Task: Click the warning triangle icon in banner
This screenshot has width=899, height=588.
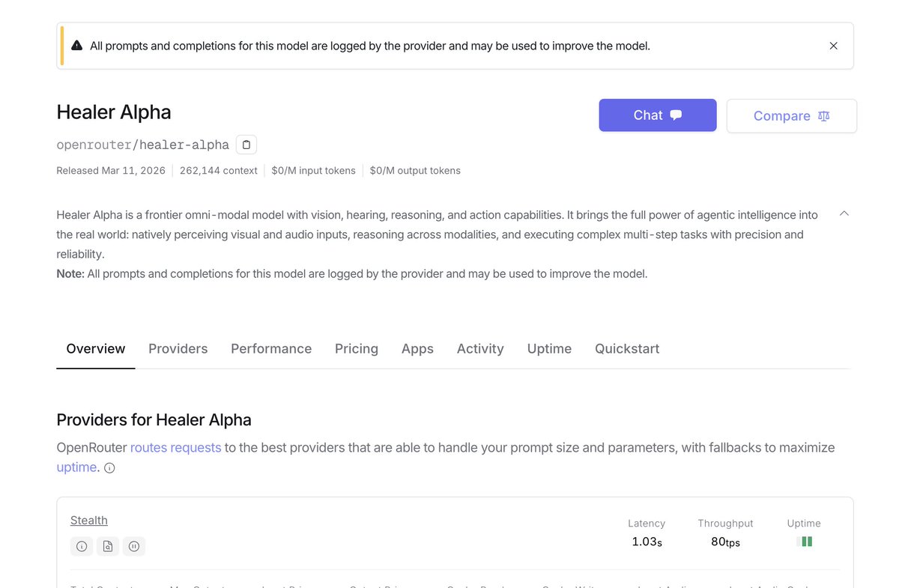Action: 77,46
